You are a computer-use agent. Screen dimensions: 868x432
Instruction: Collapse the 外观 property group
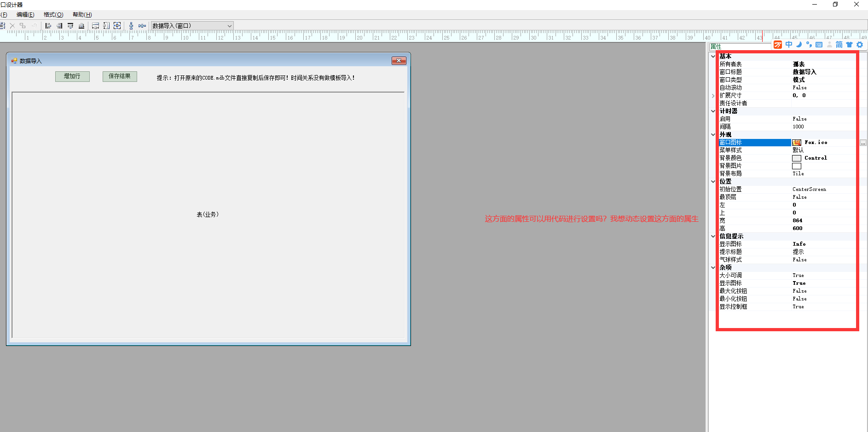(x=713, y=135)
